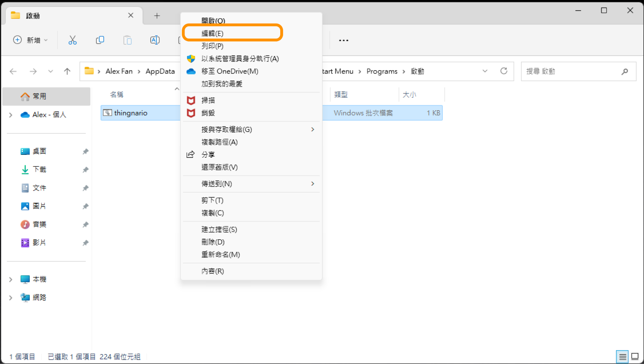Select the McAfee 掃描 shield icon
Viewport: 644px width, 364px height.
click(190, 101)
